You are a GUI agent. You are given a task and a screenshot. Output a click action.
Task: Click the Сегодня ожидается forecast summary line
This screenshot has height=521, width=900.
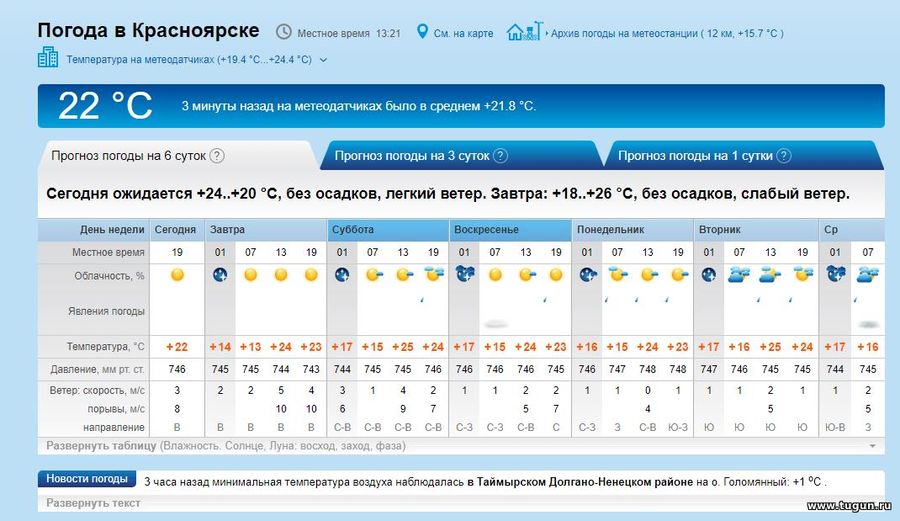point(448,194)
